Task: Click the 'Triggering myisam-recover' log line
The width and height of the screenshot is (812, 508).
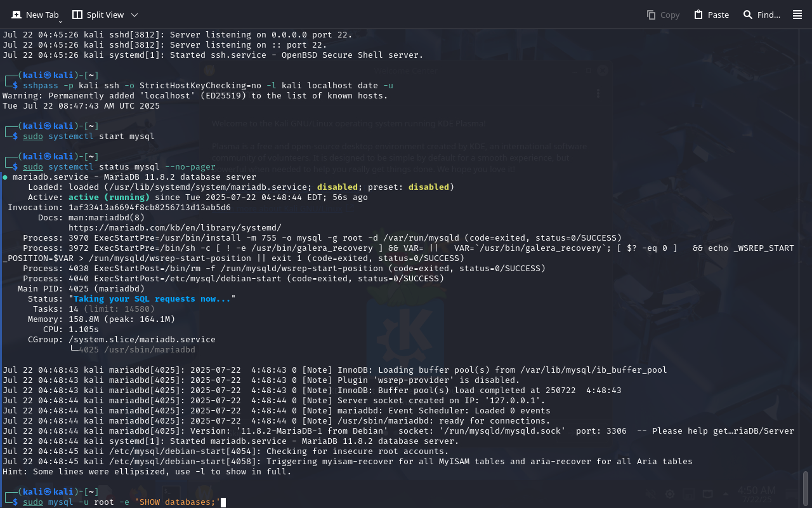Action: coord(348,461)
